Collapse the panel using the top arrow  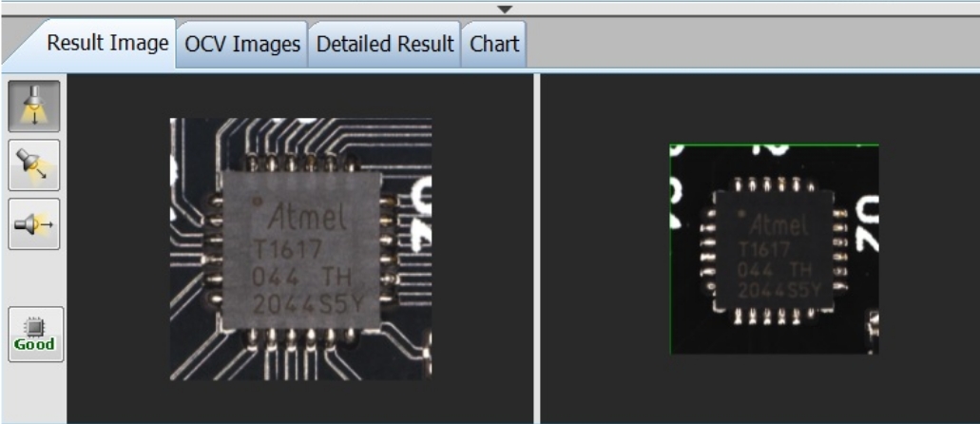505,9
